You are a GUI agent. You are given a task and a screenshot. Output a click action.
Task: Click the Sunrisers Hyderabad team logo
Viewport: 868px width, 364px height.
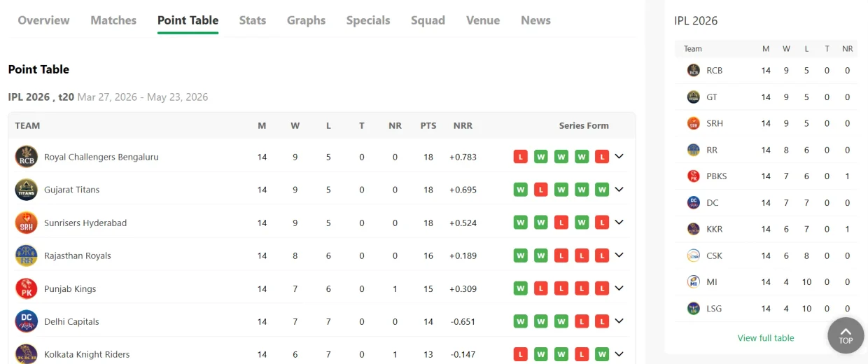(27, 223)
